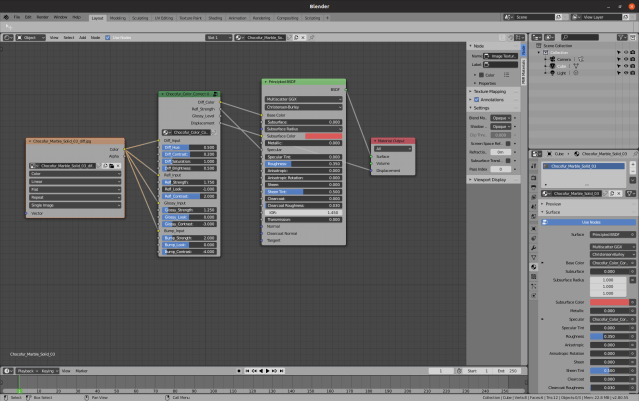Click the Blender logo icon in menu bar

pyautogui.click(x=7, y=17)
